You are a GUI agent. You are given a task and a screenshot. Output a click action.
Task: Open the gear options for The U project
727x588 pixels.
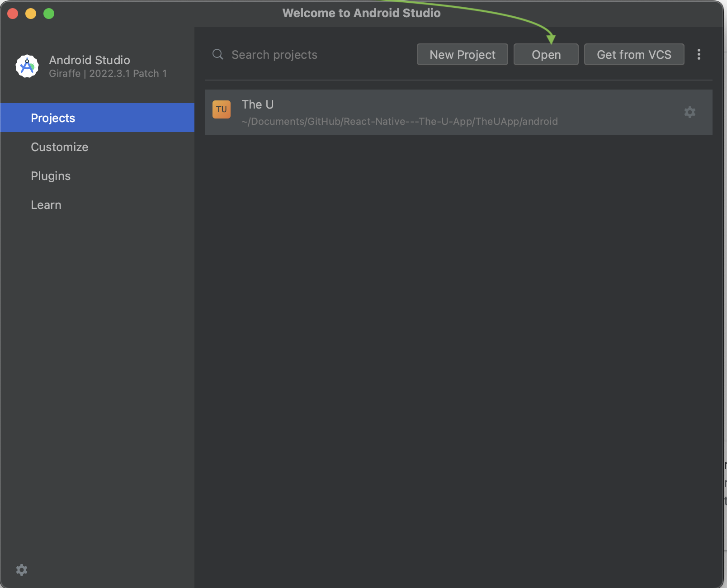point(689,112)
